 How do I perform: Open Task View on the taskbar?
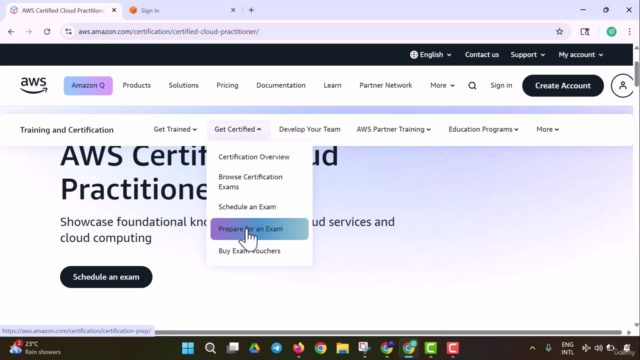click(233, 348)
